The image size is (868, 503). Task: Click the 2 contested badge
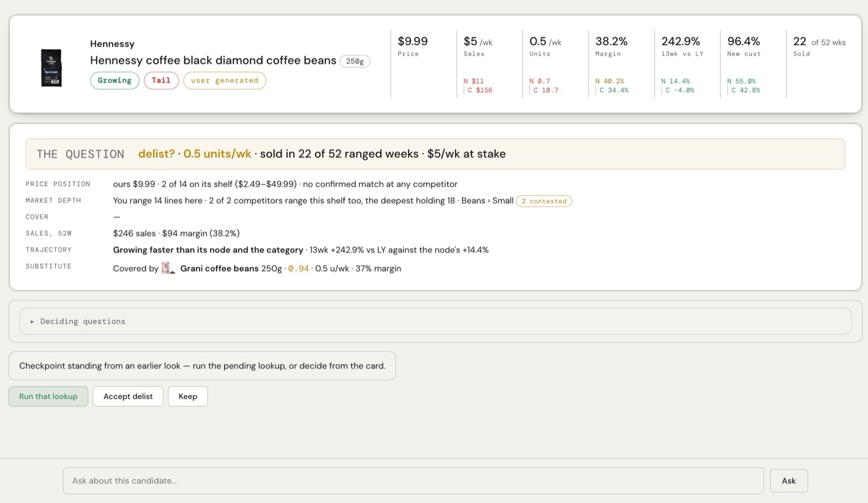point(544,201)
